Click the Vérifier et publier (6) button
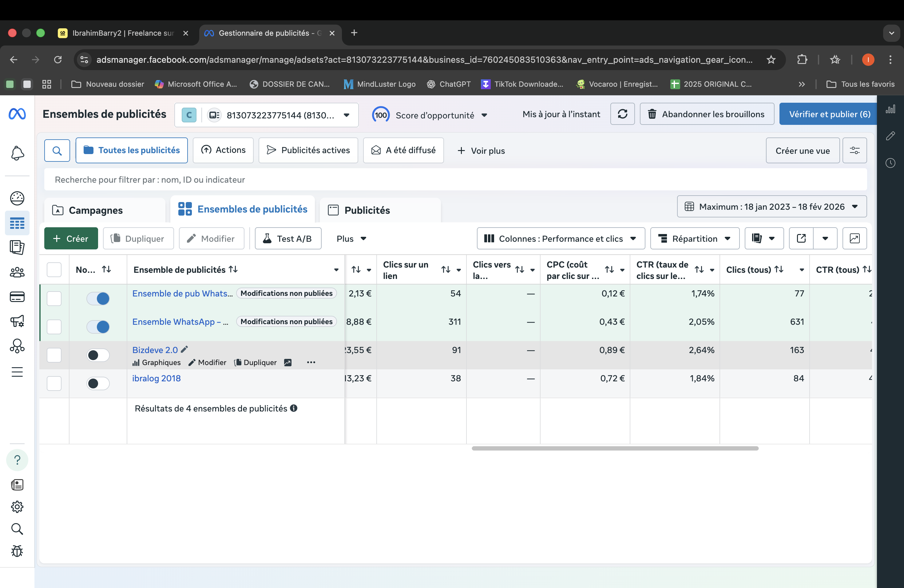The image size is (904, 588). tap(829, 114)
